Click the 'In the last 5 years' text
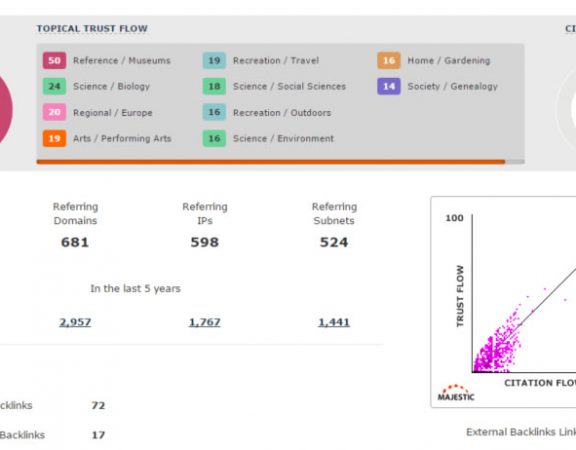This screenshot has width=576, height=450. click(135, 289)
